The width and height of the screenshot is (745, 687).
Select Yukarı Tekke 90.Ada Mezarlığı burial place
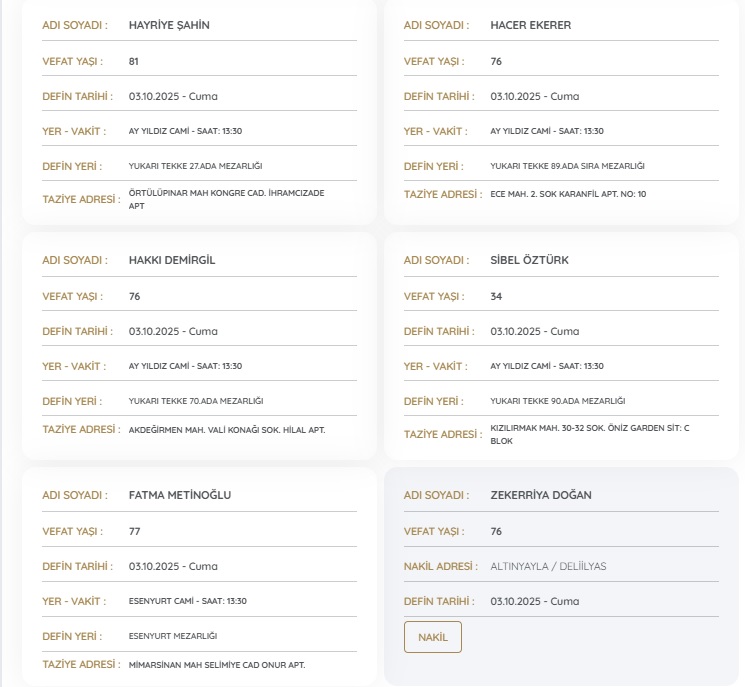pos(557,401)
